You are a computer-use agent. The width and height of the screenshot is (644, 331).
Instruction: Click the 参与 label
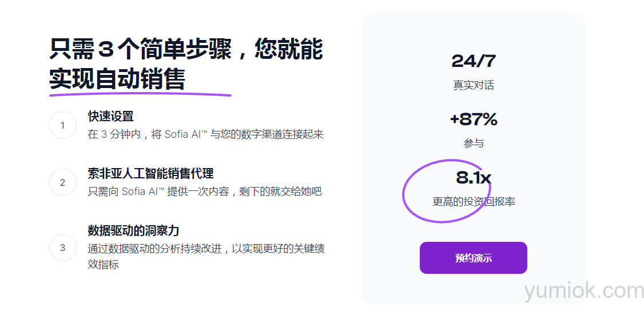click(x=474, y=143)
